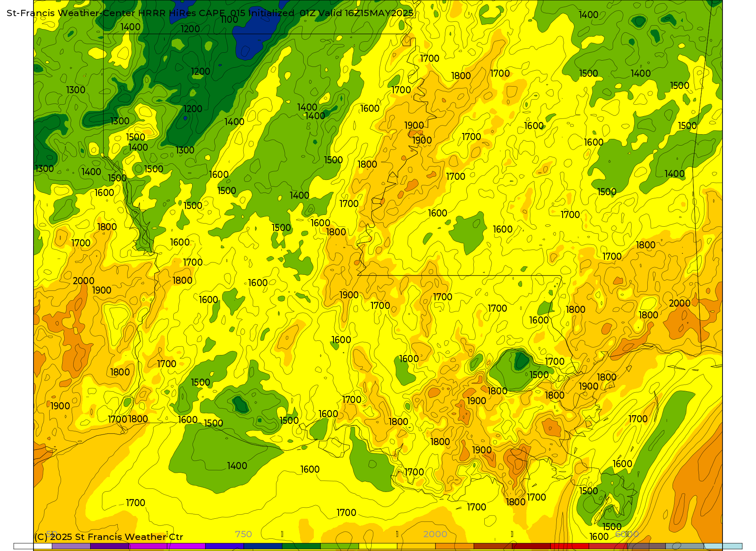Select the dark purple swatch in the color legend

(x=109, y=546)
